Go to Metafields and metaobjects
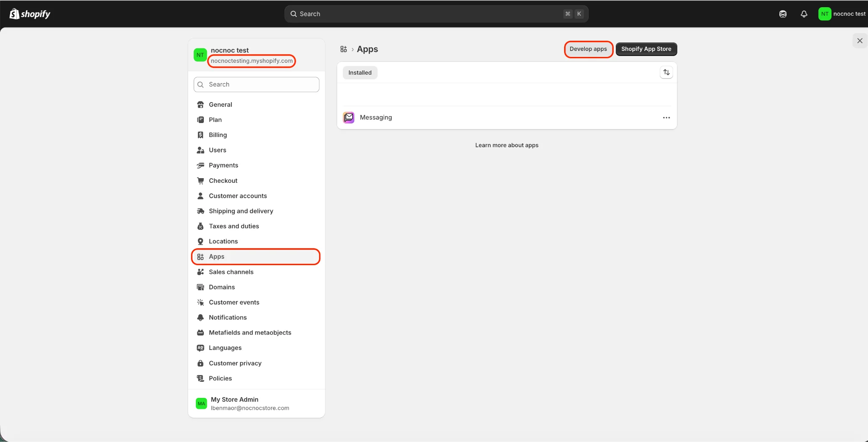This screenshot has width=868, height=442. click(256, 333)
